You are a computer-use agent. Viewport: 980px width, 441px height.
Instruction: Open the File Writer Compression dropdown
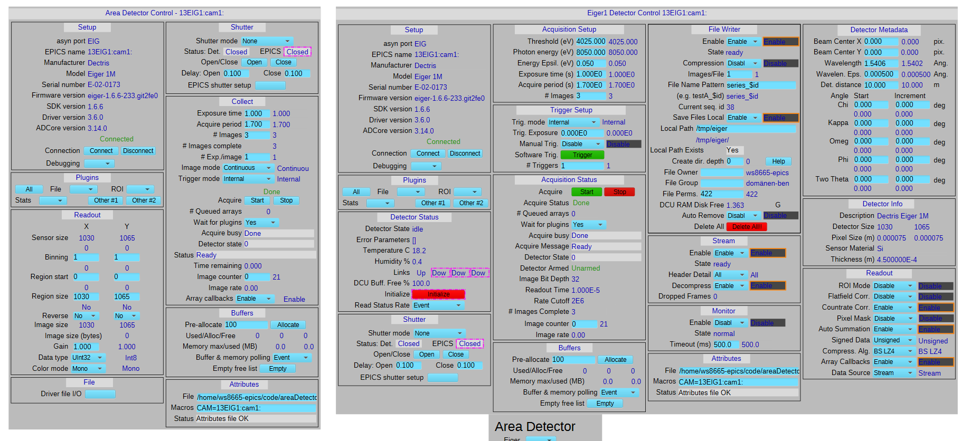[x=743, y=63]
